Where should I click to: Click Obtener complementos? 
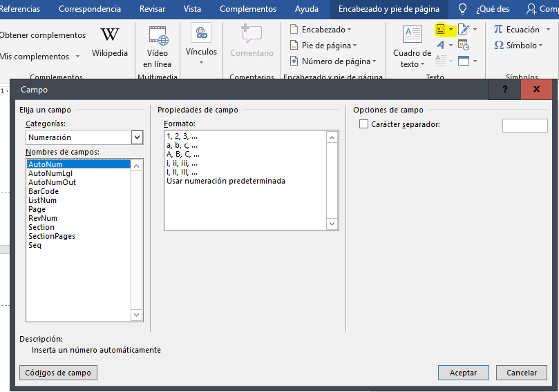tap(42, 35)
